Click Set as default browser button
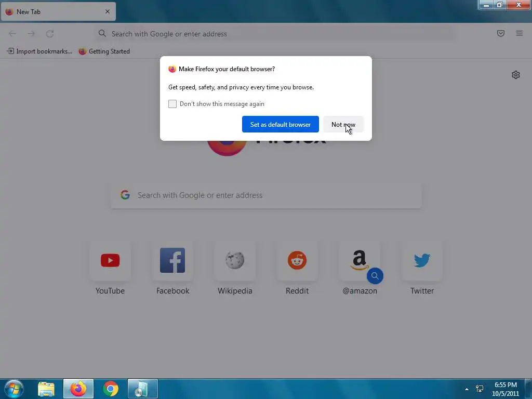 pos(280,124)
